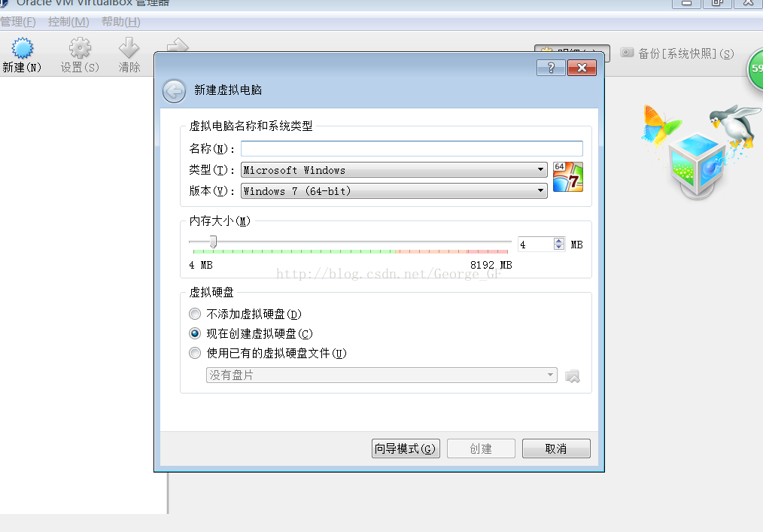Click folder icon to choose disk file
Screen dimensions: 763x532
[572, 375]
